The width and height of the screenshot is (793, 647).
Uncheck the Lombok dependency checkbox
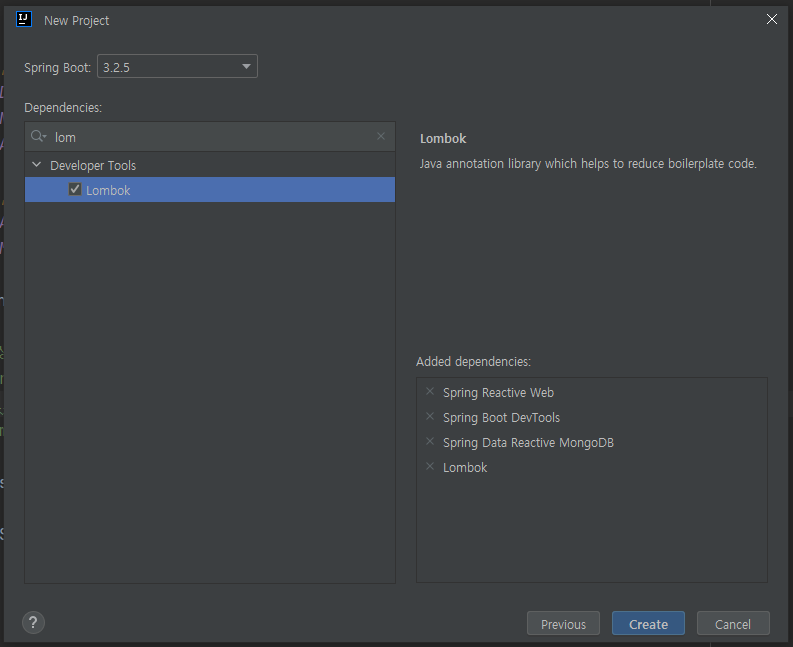pos(75,189)
